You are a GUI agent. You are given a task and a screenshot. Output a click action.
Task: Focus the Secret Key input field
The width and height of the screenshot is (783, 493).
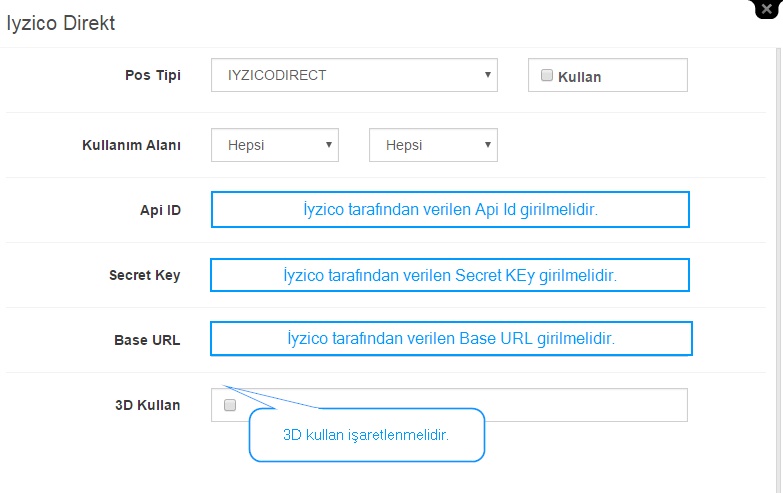point(449,275)
